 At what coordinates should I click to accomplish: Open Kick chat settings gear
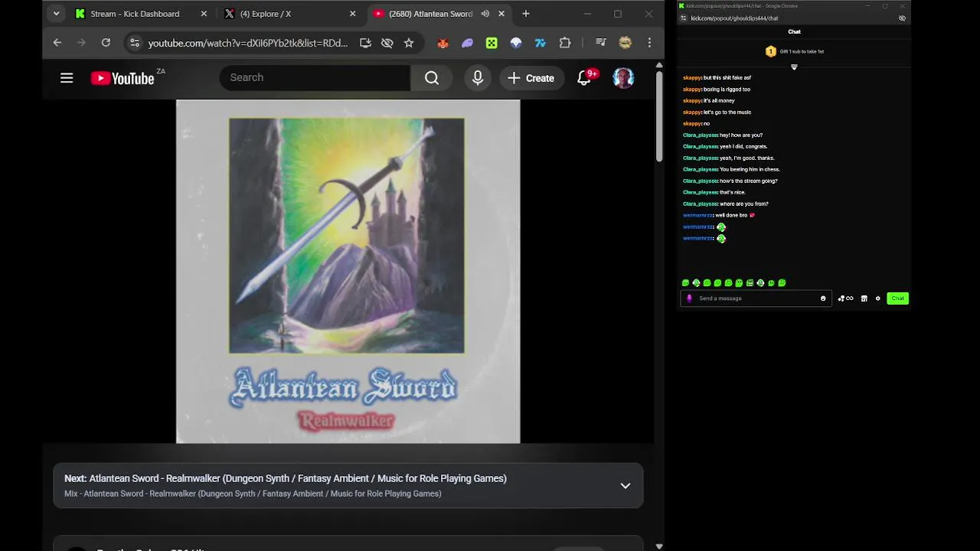(x=878, y=298)
